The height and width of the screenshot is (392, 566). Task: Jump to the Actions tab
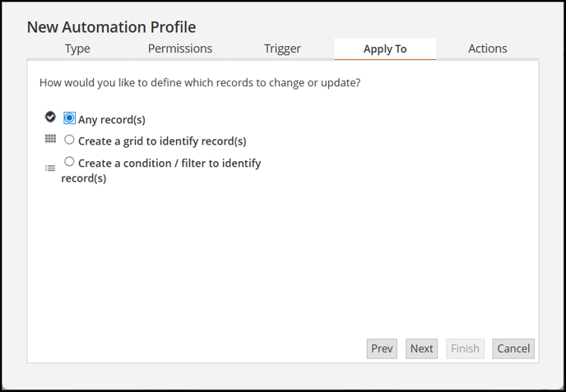pos(488,48)
